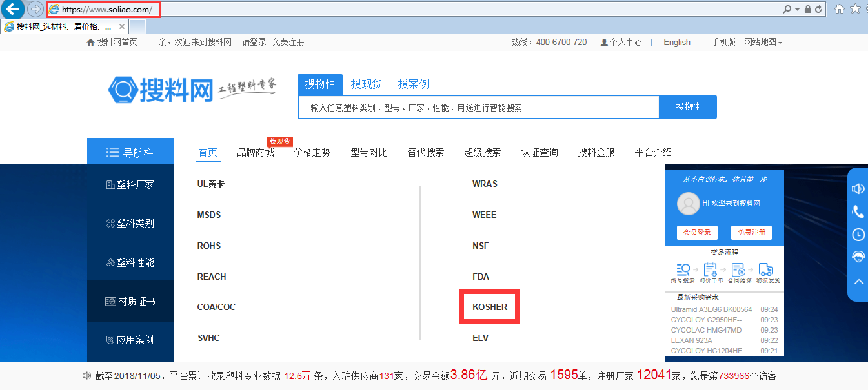Image resolution: width=868 pixels, height=390 pixels.
Task: Click the speaker announcement icon in right sidebar
Action: coord(858,189)
